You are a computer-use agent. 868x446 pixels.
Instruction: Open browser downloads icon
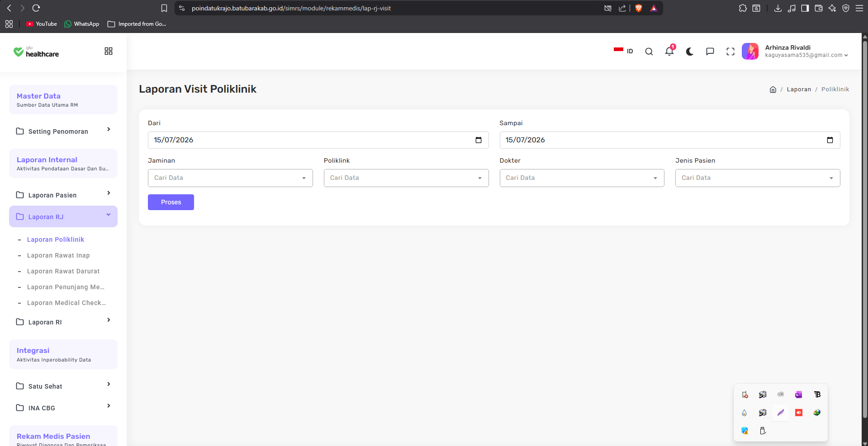(778, 8)
